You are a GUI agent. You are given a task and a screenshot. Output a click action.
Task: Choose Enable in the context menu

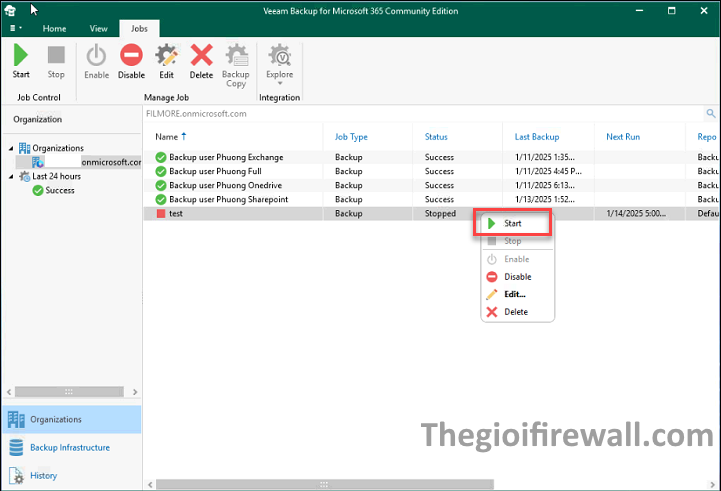[517, 259]
